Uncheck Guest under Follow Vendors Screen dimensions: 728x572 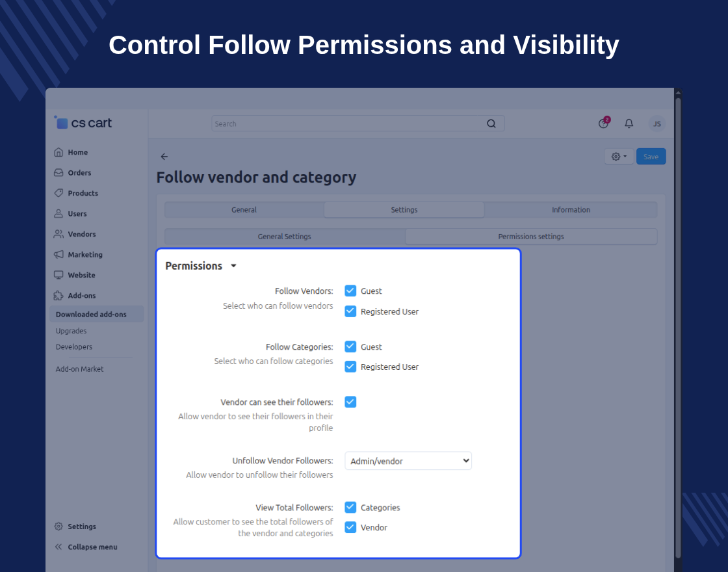350,291
